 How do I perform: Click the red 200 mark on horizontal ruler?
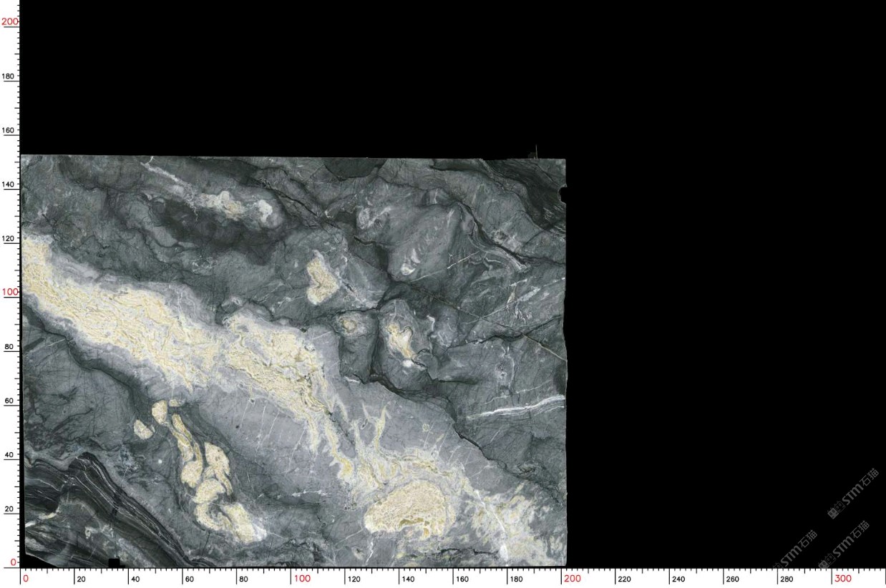(573, 579)
